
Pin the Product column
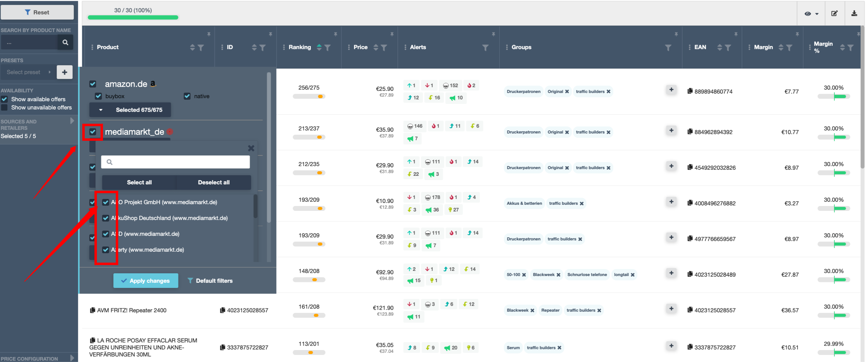click(209, 34)
